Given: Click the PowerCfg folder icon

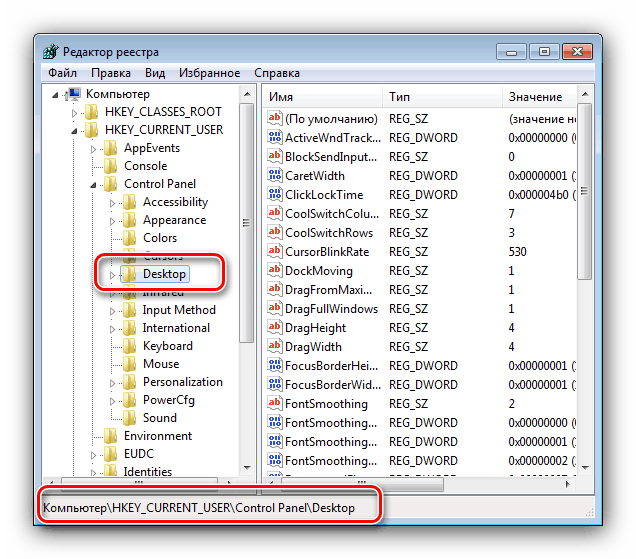Looking at the screenshot, I should tap(129, 400).
